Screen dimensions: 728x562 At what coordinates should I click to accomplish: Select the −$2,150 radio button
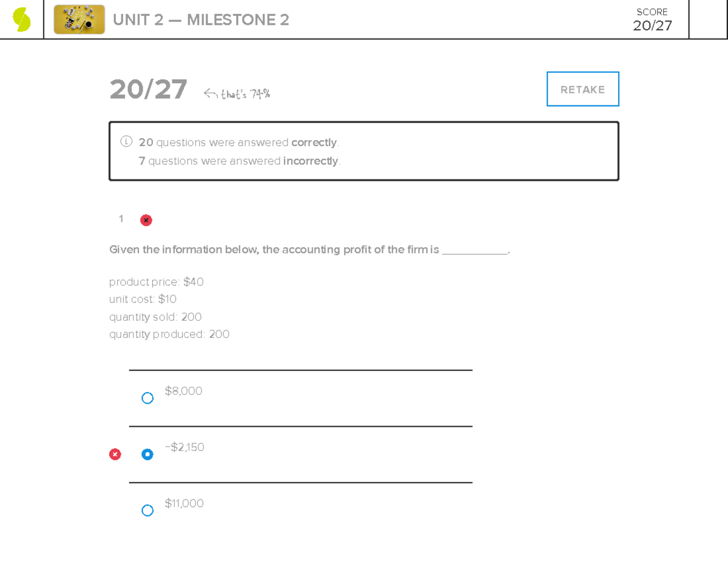147,454
